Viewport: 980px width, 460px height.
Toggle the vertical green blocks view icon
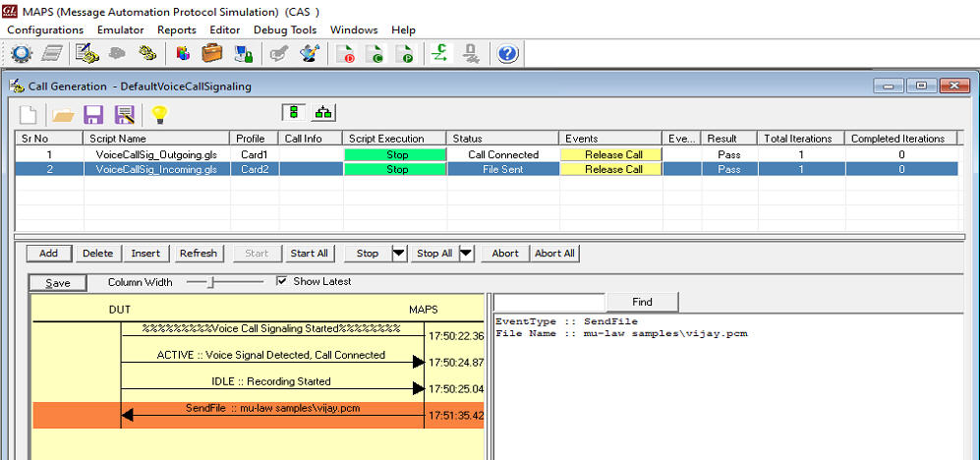click(x=293, y=112)
